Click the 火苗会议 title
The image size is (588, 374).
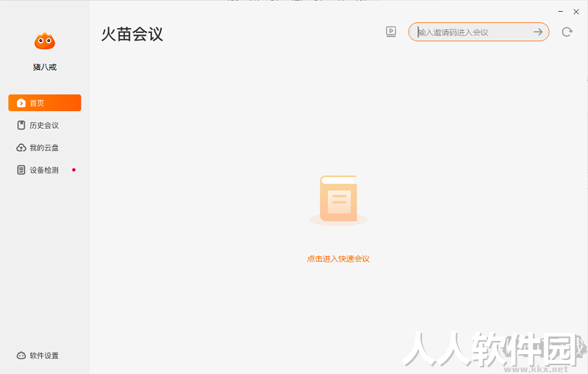coord(132,34)
